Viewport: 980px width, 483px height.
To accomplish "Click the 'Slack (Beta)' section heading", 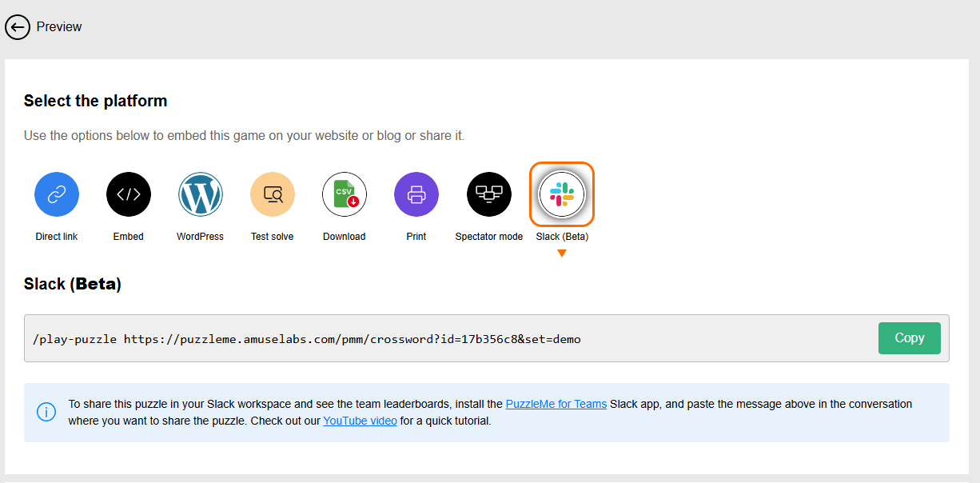I will (x=73, y=284).
